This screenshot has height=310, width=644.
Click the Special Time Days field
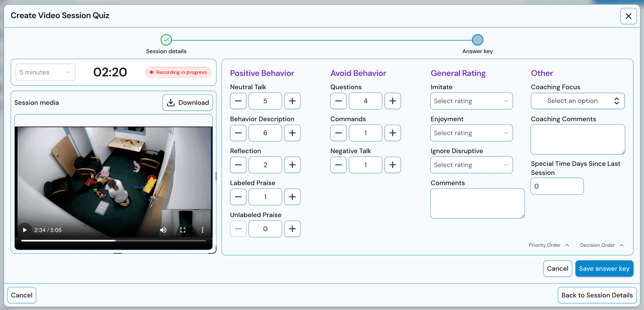557,186
